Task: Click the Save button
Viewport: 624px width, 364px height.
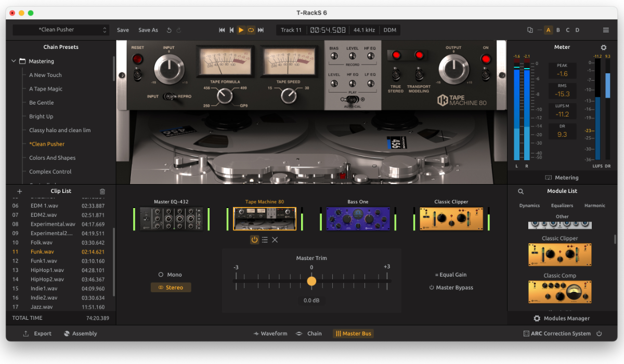Action: pyautogui.click(x=123, y=30)
